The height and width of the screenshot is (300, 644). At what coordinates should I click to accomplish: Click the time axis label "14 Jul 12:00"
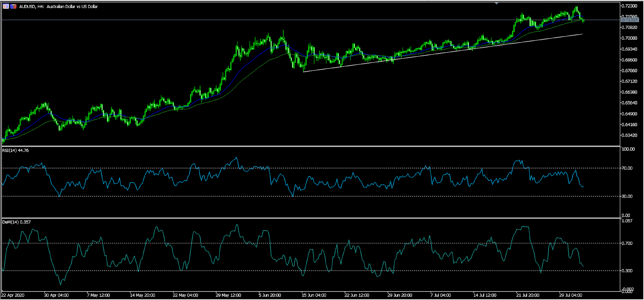485,295
